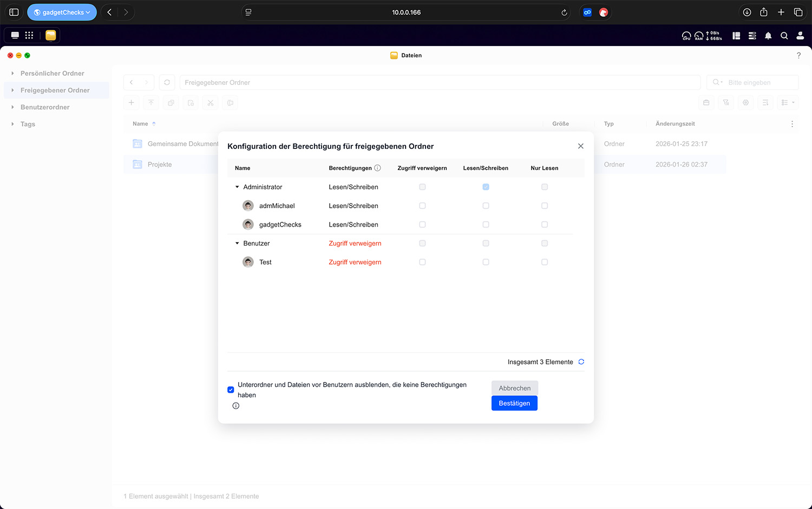
Task: Toggle hide subfolders from users checkbox
Action: pos(231,389)
